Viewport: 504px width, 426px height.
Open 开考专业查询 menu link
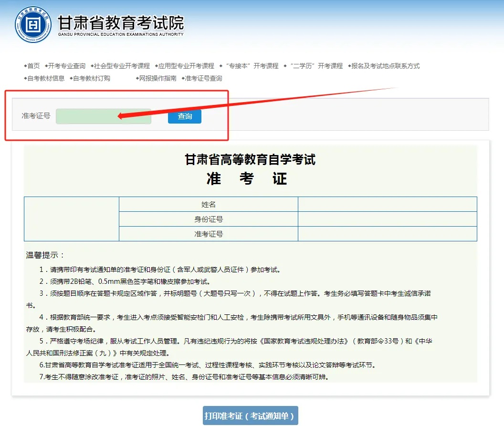pyautogui.click(x=65, y=66)
